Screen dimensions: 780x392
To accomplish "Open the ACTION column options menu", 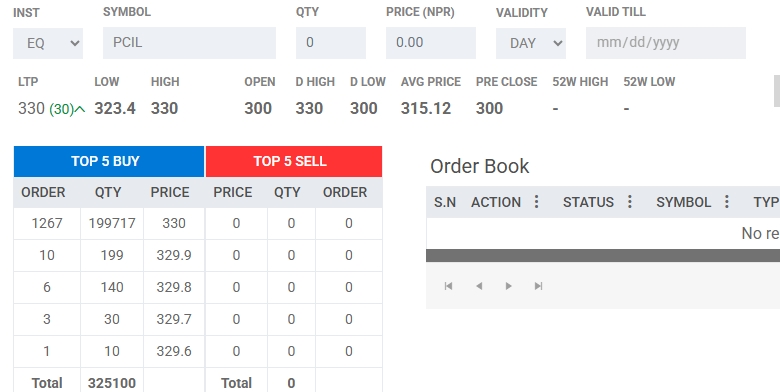I will point(536,201).
